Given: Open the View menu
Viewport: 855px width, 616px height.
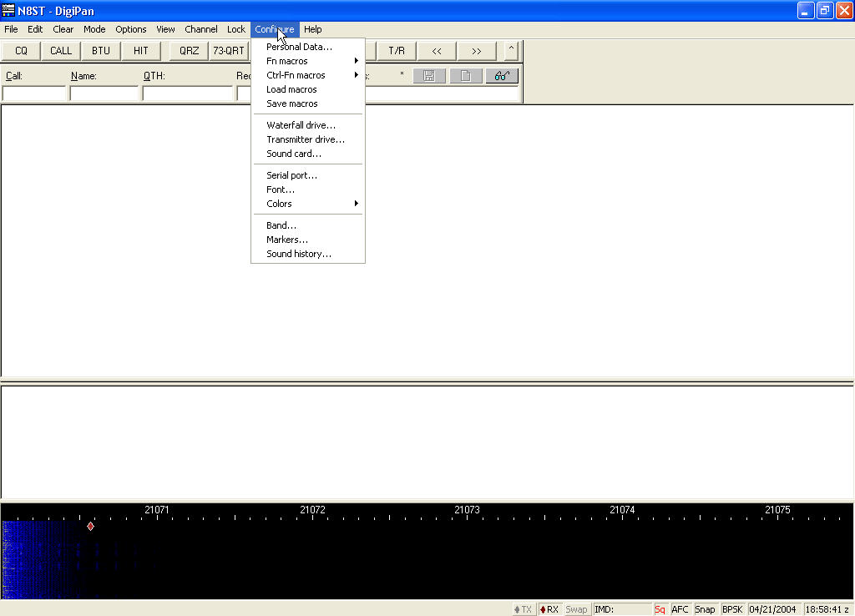Looking at the screenshot, I should pos(166,29).
